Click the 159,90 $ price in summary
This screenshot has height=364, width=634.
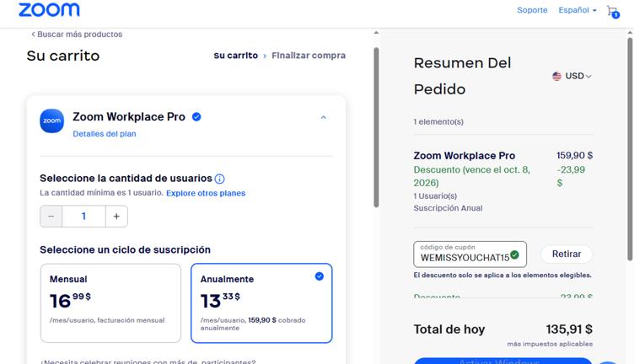(575, 155)
